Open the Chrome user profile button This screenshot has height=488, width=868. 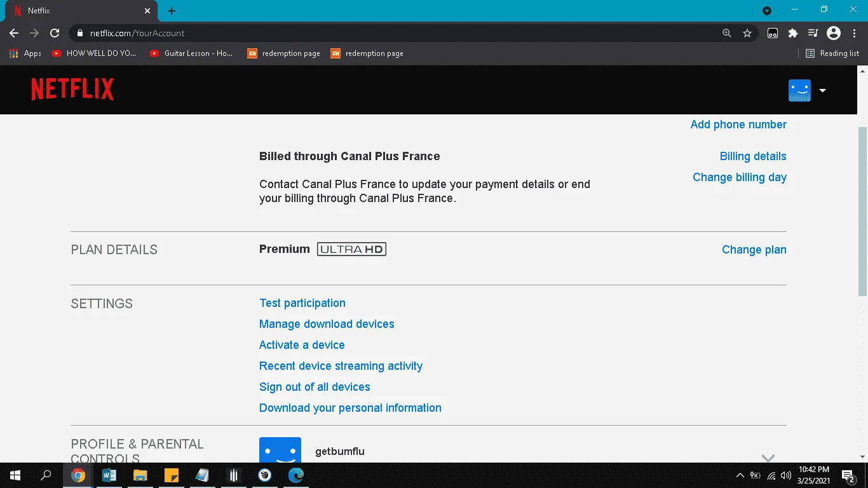pos(834,33)
